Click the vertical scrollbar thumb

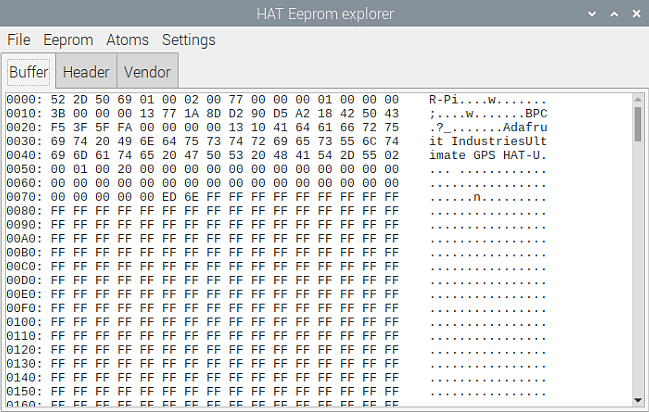(638, 124)
